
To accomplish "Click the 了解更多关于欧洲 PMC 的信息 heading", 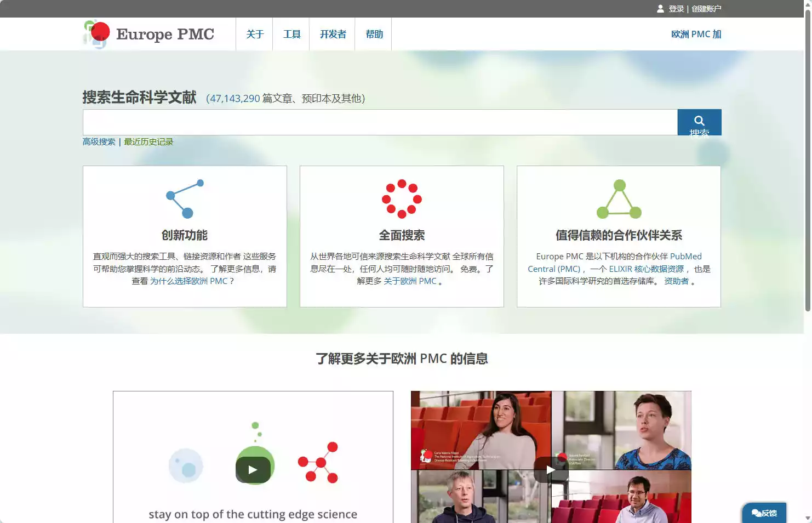I will (x=402, y=359).
